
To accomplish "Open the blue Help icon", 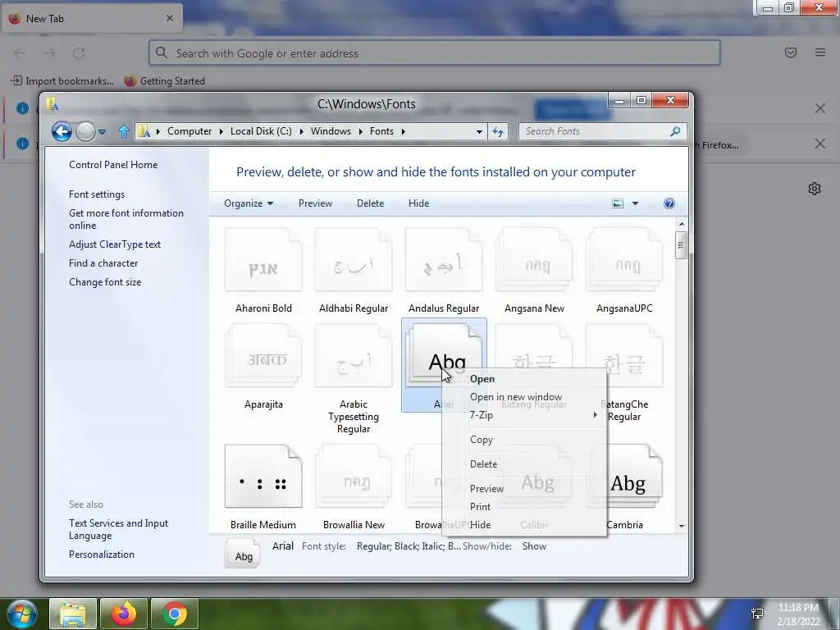I will coord(669,203).
